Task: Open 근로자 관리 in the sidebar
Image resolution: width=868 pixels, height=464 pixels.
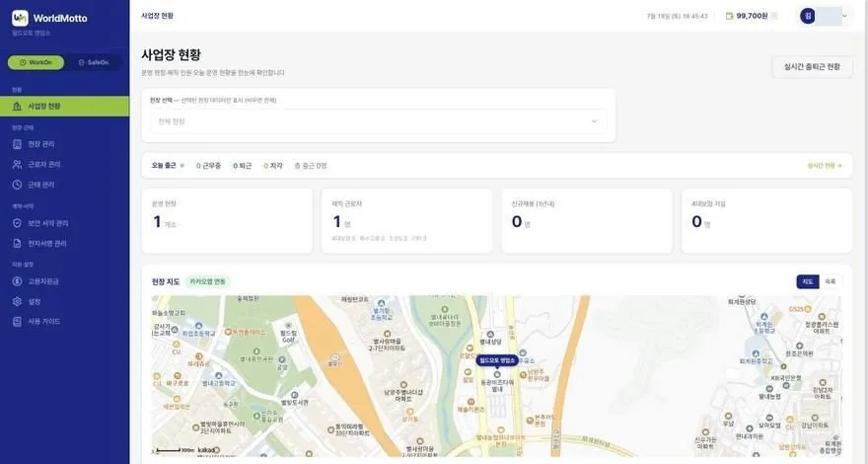Action: click(x=64, y=165)
